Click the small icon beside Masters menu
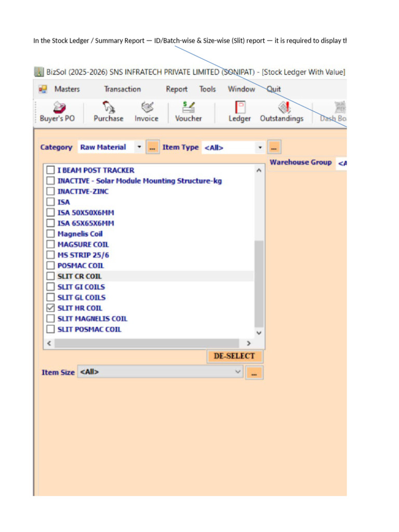The image size is (399, 532). [x=43, y=89]
